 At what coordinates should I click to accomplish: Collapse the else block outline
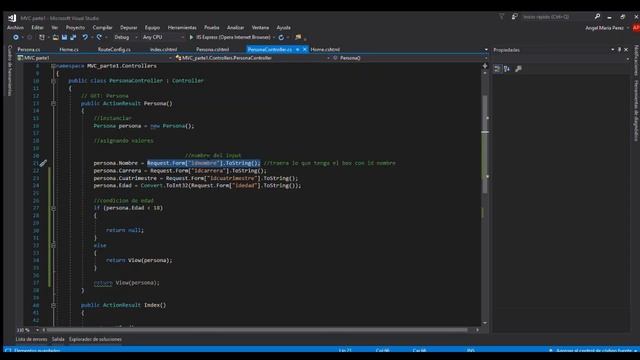tap(53, 245)
